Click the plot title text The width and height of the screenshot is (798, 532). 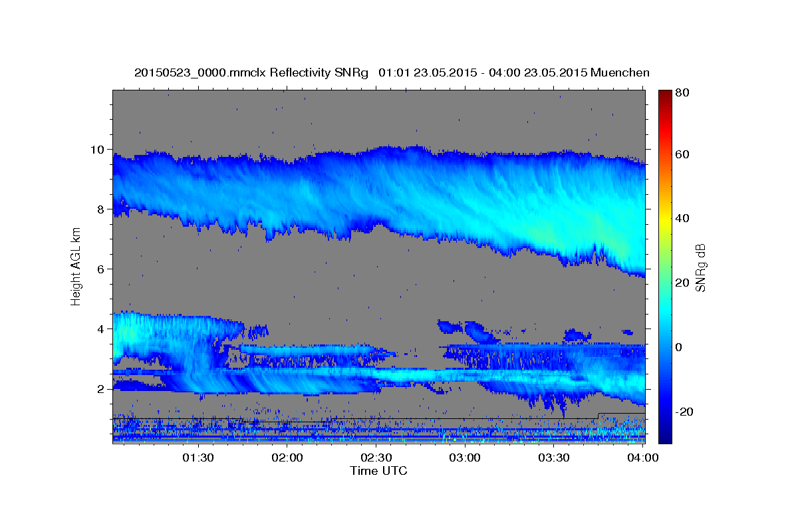point(392,72)
